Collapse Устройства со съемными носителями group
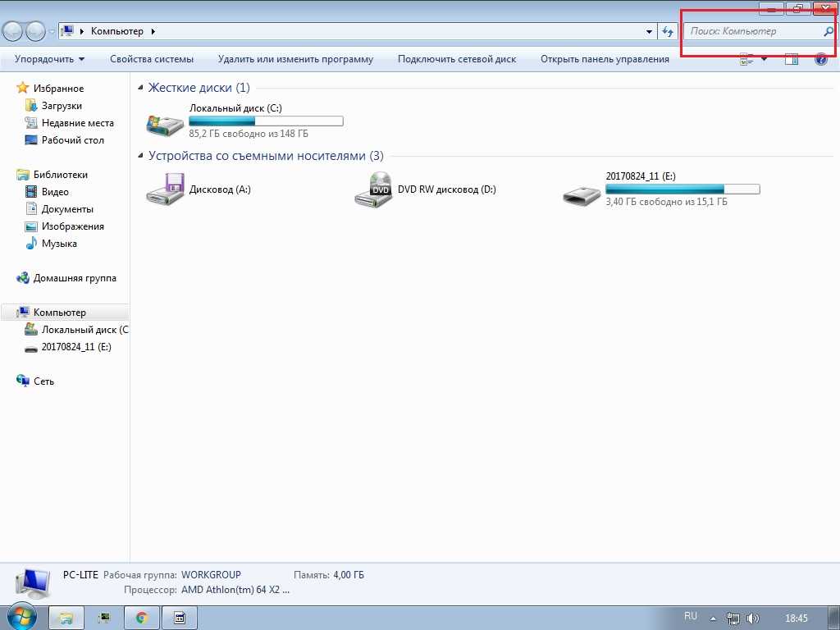This screenshot has height=630, width=840. tap(141, 156)
